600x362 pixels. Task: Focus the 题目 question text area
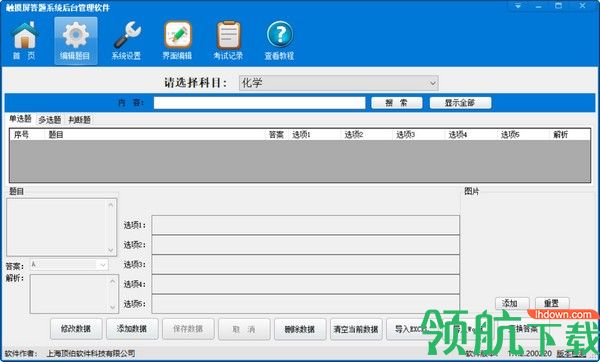62,227
